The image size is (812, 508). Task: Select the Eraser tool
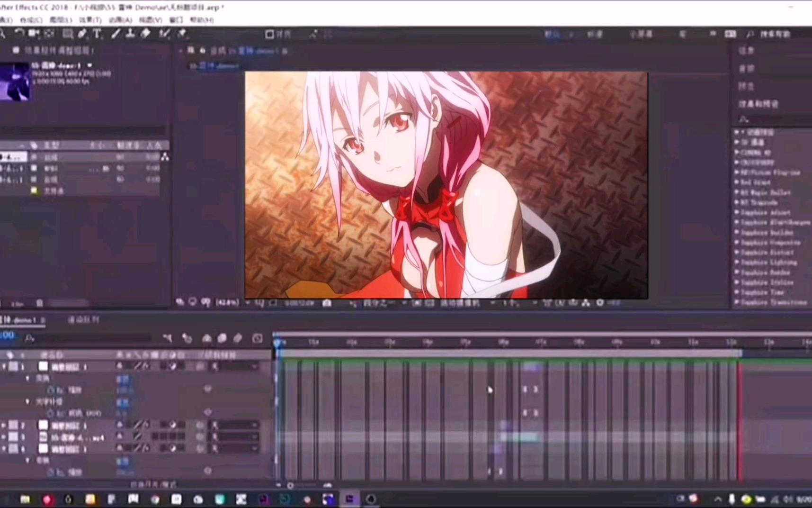145,33
